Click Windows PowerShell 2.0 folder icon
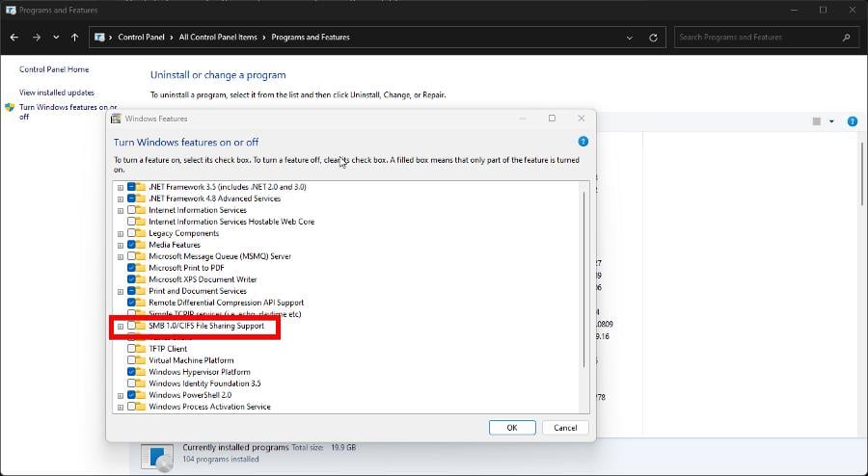This screenshot has height=476, width=868. tap(141, 395)
